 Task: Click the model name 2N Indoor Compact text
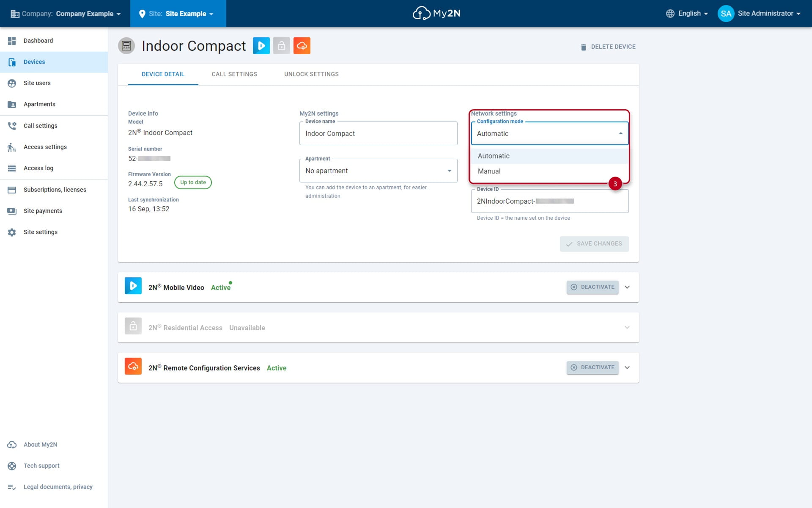point(160,133)
